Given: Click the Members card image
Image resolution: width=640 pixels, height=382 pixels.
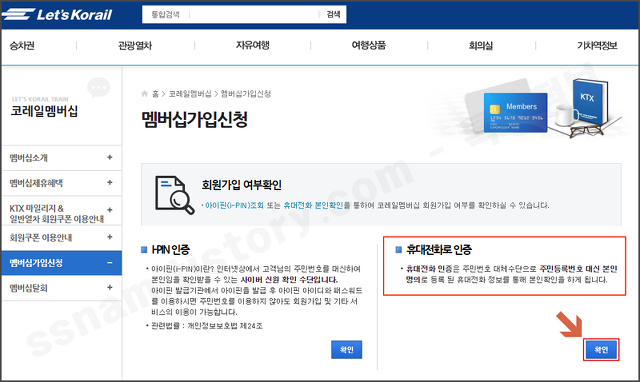Looking at the screenshot, I should coord(515,113).
